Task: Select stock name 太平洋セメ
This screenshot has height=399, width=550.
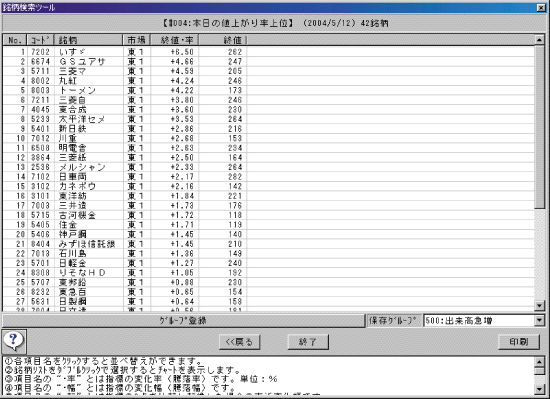Action: click(82, 119)
